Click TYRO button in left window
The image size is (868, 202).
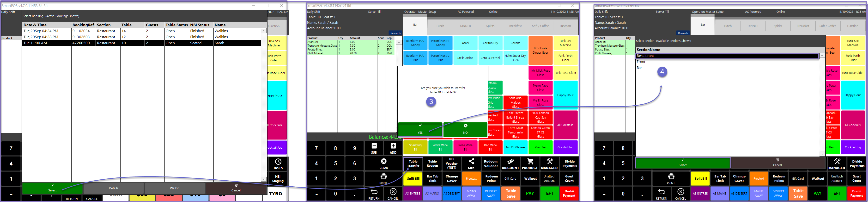click(x=275, y=194)
